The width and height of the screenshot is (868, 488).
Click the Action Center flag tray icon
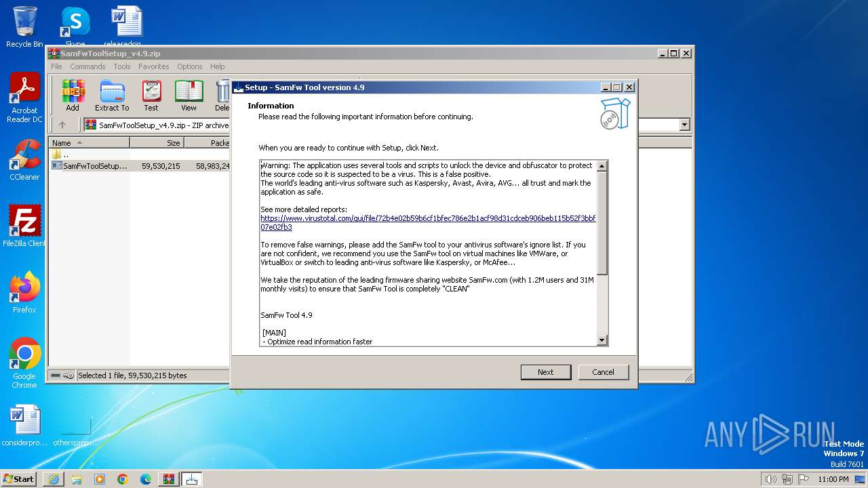tap(803, 479)
